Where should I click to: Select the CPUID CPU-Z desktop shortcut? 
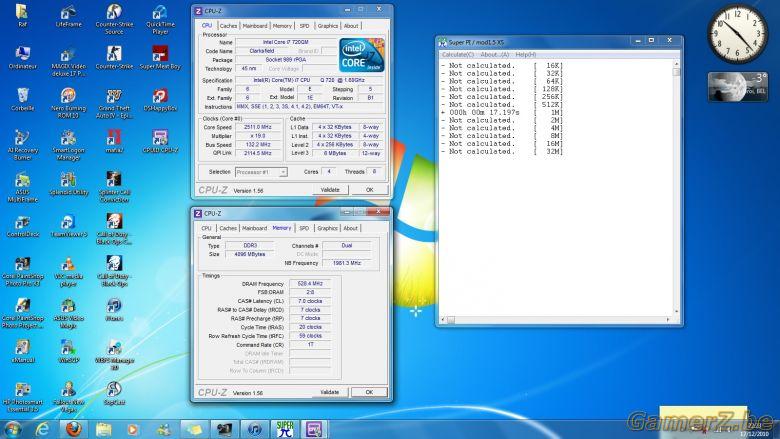tap(160, 141)
